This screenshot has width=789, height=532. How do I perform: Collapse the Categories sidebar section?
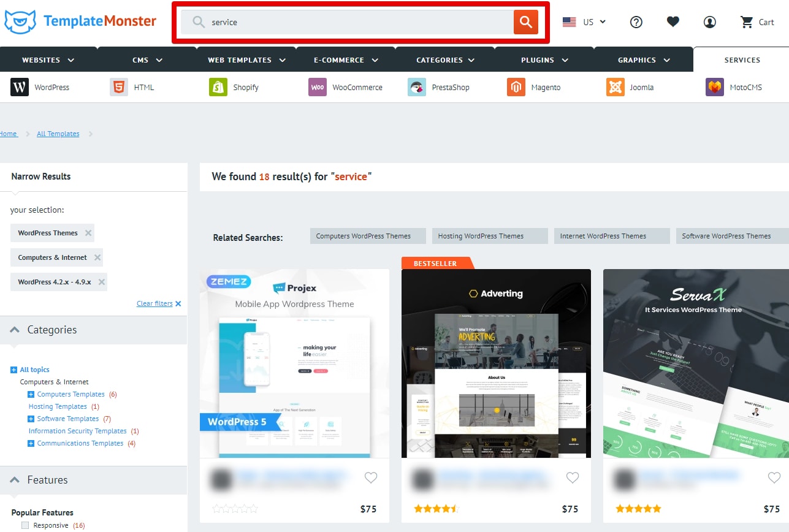click(x=15, y=330)
